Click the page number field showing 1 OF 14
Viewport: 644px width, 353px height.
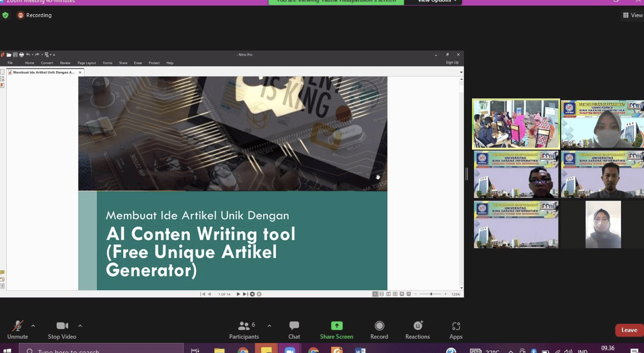click(x=224, y=294)
